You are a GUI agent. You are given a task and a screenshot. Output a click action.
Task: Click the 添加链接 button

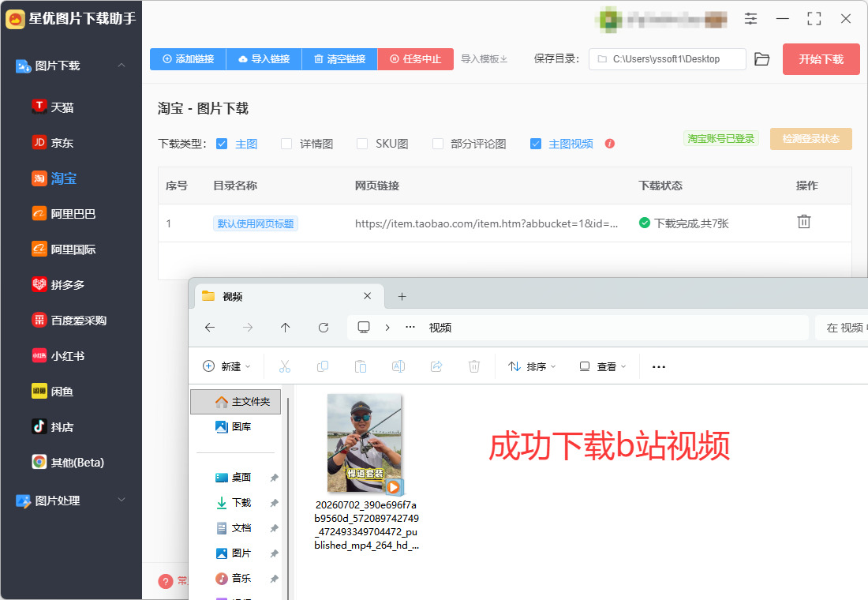[189, 59]
